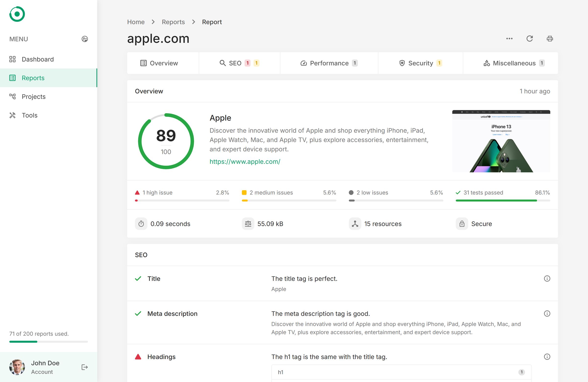Open the Tools section via its wrench icon
The height and width of the screenshot is (382, 588).
pos(12,115)
